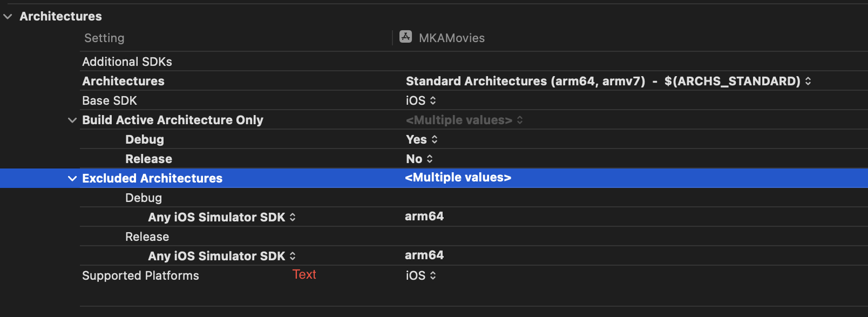Select Debug row under Build Active Architecture
The width and height of the screenshot is (868, 317).
(x=474, y=139)
